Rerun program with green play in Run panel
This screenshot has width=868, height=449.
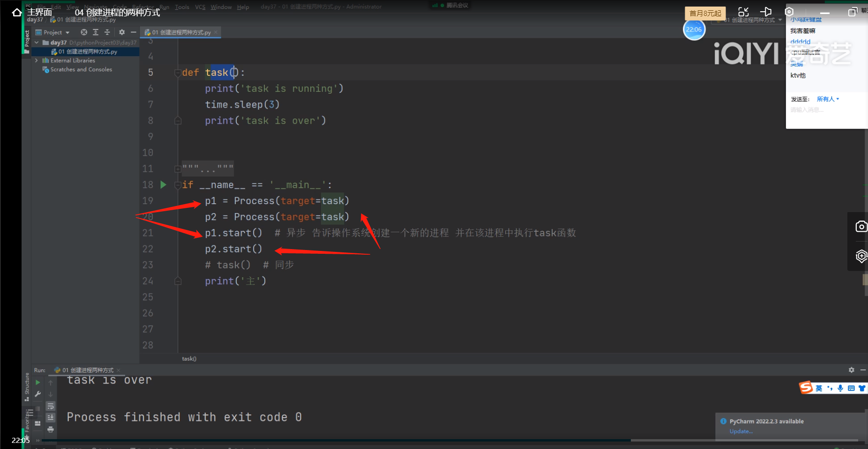(38, 383)
